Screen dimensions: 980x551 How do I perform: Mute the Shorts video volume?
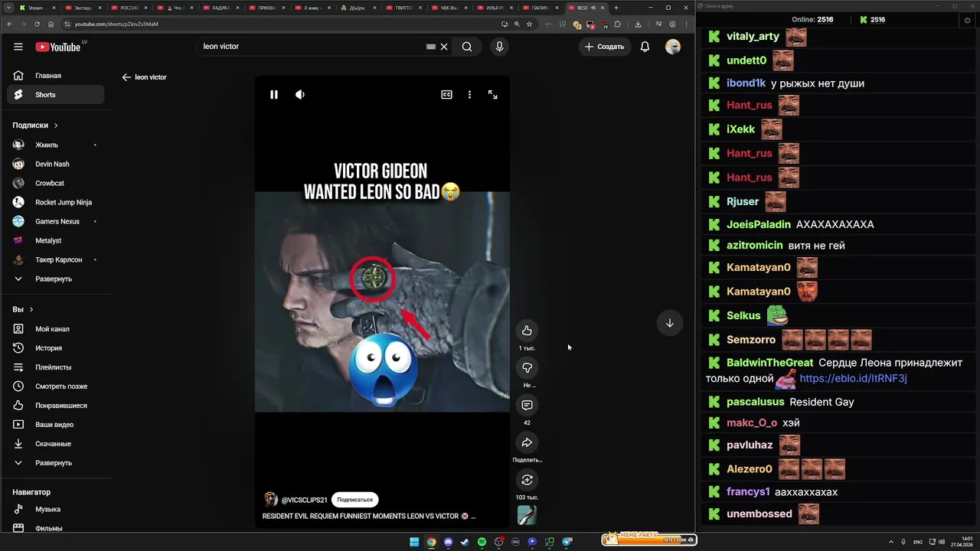click(300, 95)
